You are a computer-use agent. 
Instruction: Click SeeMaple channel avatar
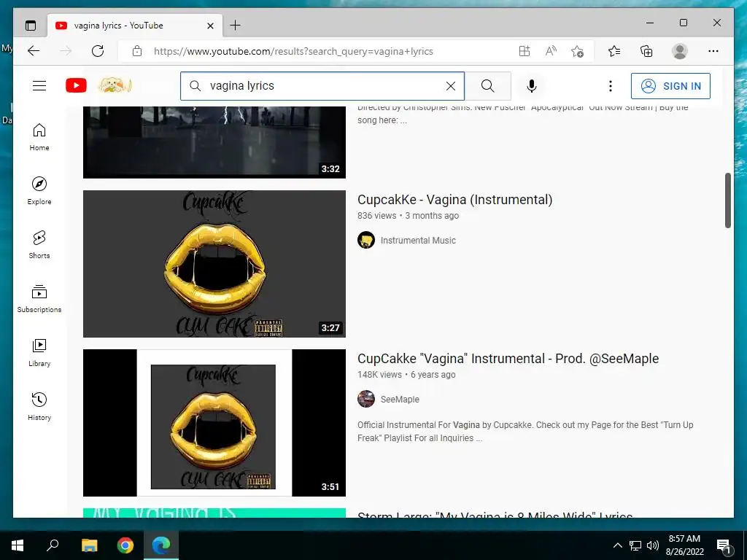366,399
